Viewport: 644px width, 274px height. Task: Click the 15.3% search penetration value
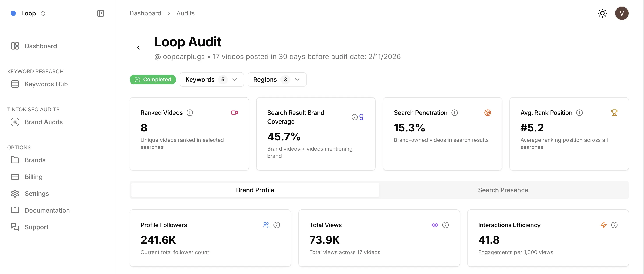pos(410,128)
